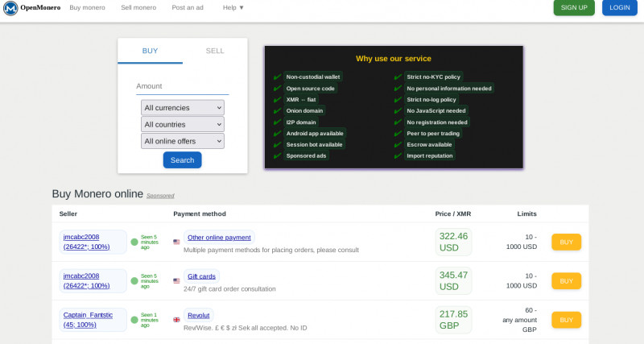
Task: Click the LOGIN button
Action: point(619,7)
